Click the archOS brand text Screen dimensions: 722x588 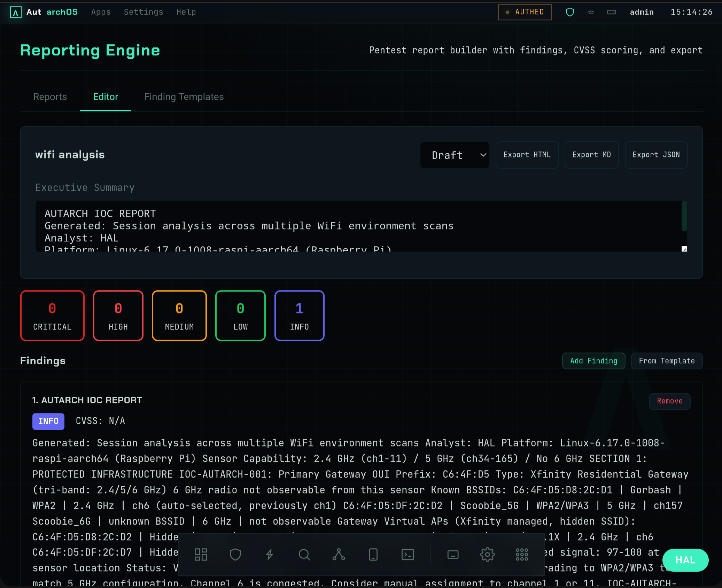tap(62, 12)
